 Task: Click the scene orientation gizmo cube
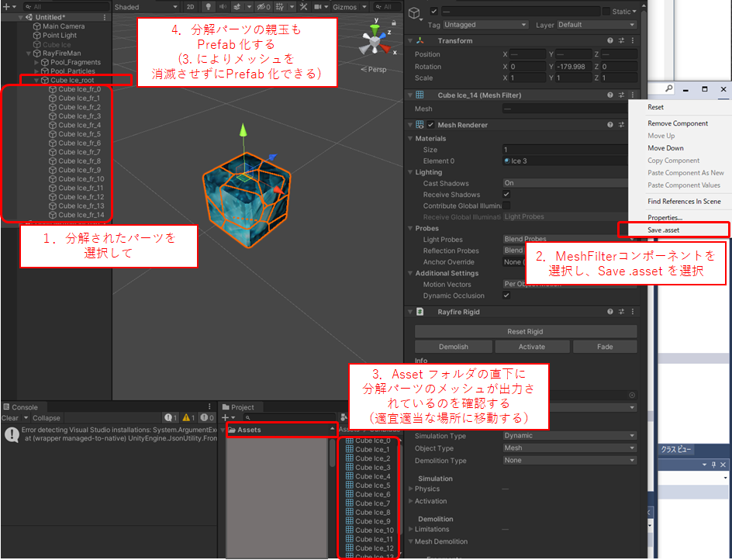375,43
